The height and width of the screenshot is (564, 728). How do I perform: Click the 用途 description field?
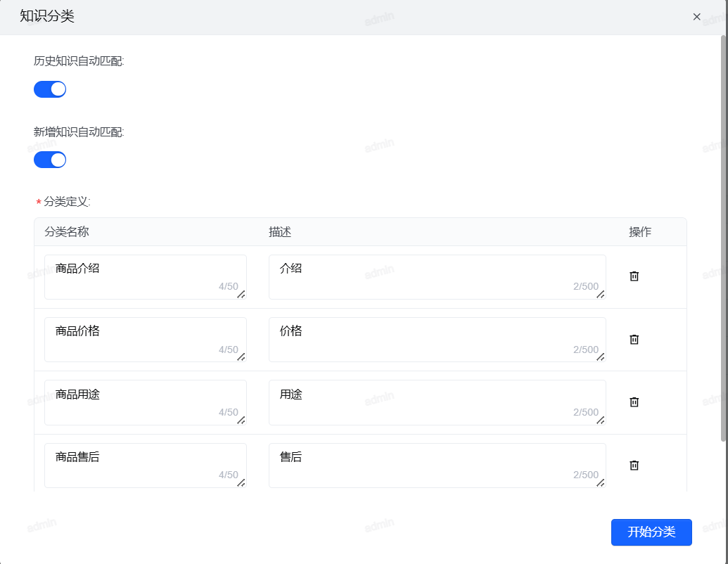point(437,402)
